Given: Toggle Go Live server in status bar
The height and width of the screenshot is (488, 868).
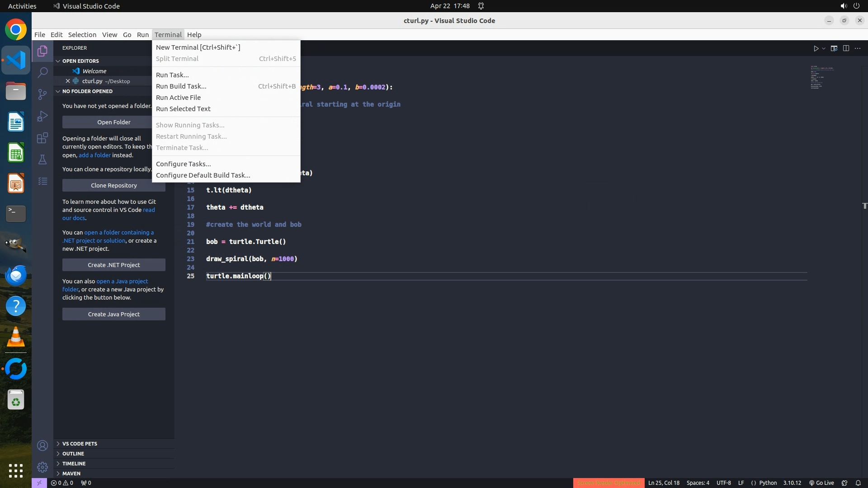Looking at the screenshot, I should (821, 483).
